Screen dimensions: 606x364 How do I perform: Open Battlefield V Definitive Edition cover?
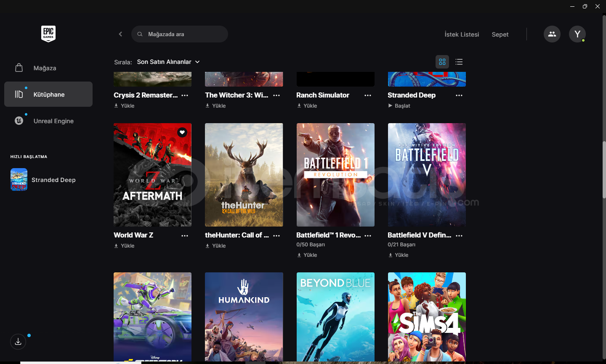click(x=427, y=175)
